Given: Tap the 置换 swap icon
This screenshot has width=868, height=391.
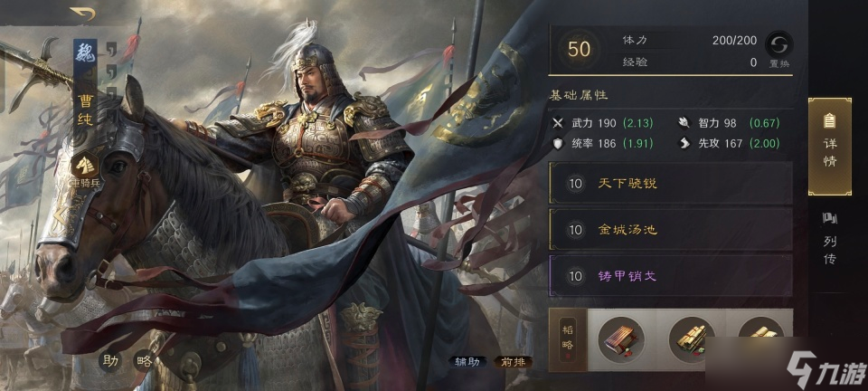Looking at the screenshot, I should (778, 43).
